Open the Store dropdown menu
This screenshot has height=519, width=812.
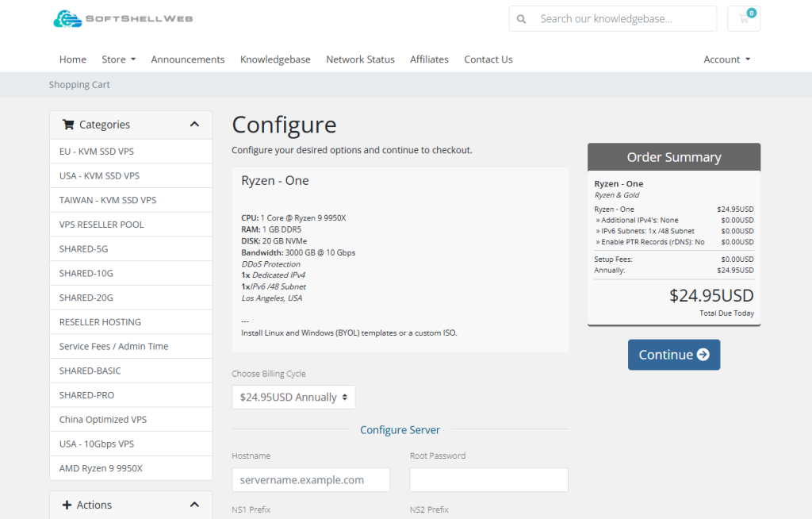tap(118, 60)
